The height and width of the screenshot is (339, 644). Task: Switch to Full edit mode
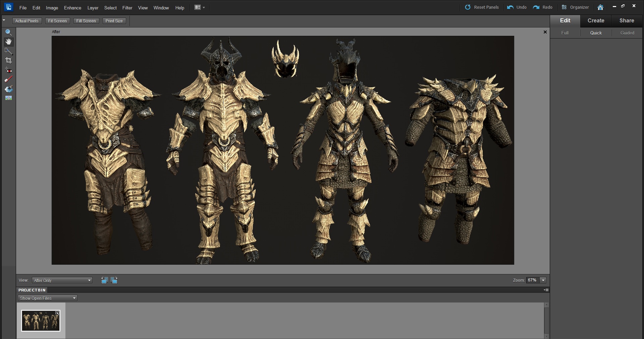(x=565, y=33)
